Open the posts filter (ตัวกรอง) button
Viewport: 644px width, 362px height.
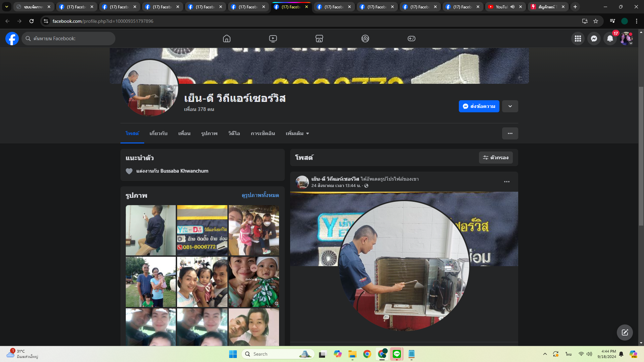[x=496, y=158]
